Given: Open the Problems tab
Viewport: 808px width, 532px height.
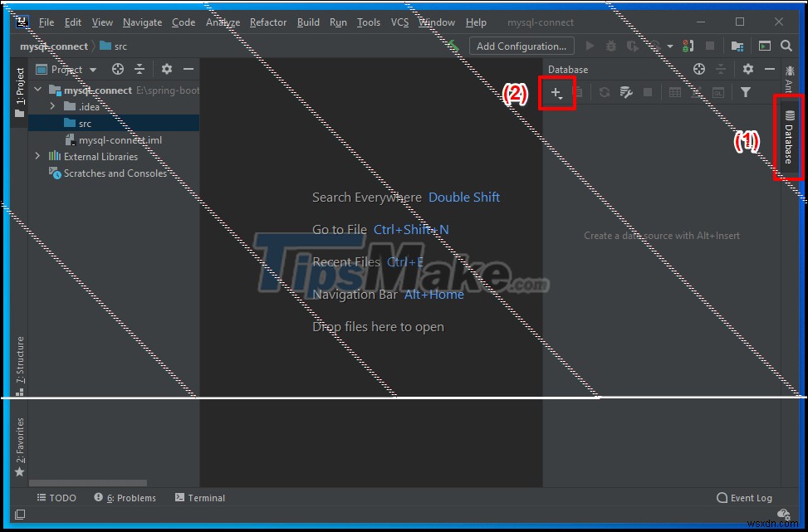Looking at the screenshot, I should click(125, 497).
